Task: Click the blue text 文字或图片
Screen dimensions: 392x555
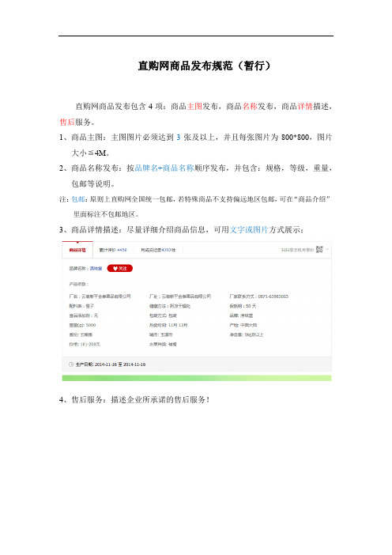Action: click(x=249, y=230)
